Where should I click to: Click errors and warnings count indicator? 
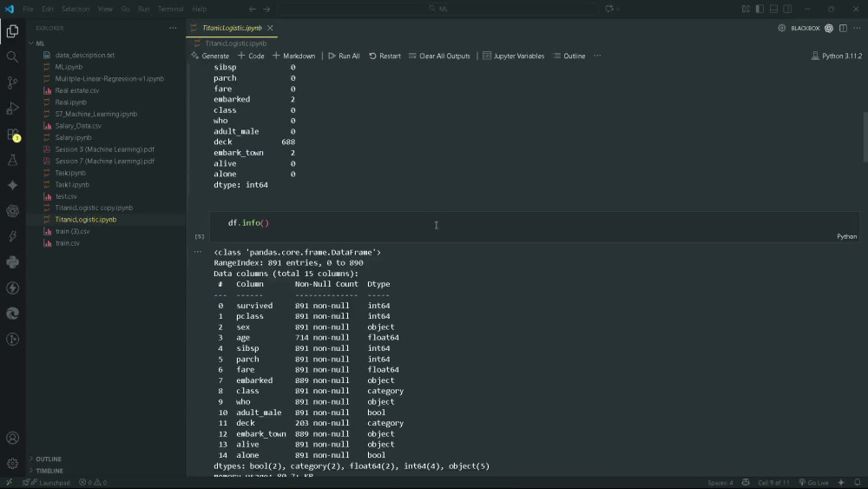[x=93, y=482]
